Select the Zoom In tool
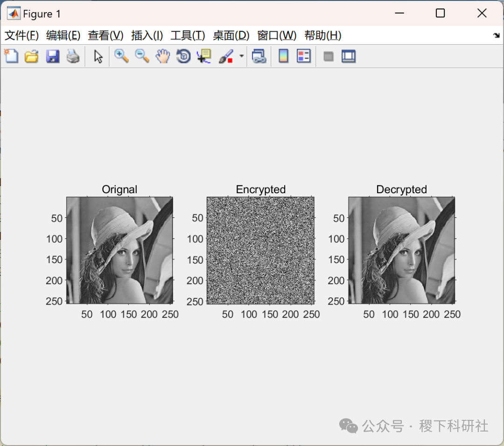This screenshot has width=504, height=446. click(x=121, y=56)
